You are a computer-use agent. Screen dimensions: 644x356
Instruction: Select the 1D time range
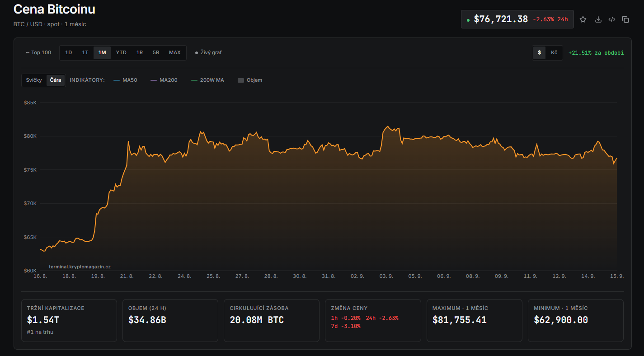[69, 52]
